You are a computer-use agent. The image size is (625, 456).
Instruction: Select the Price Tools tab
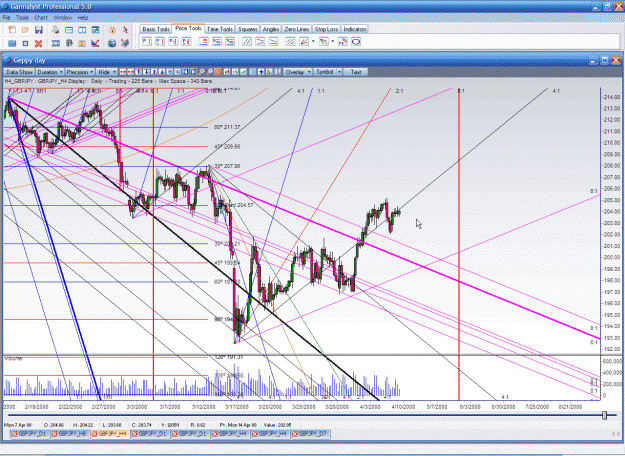click(x=188, y=28)
